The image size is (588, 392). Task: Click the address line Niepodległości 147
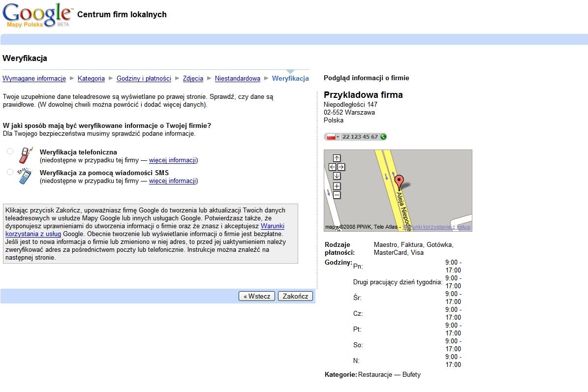tap(350, 105)
